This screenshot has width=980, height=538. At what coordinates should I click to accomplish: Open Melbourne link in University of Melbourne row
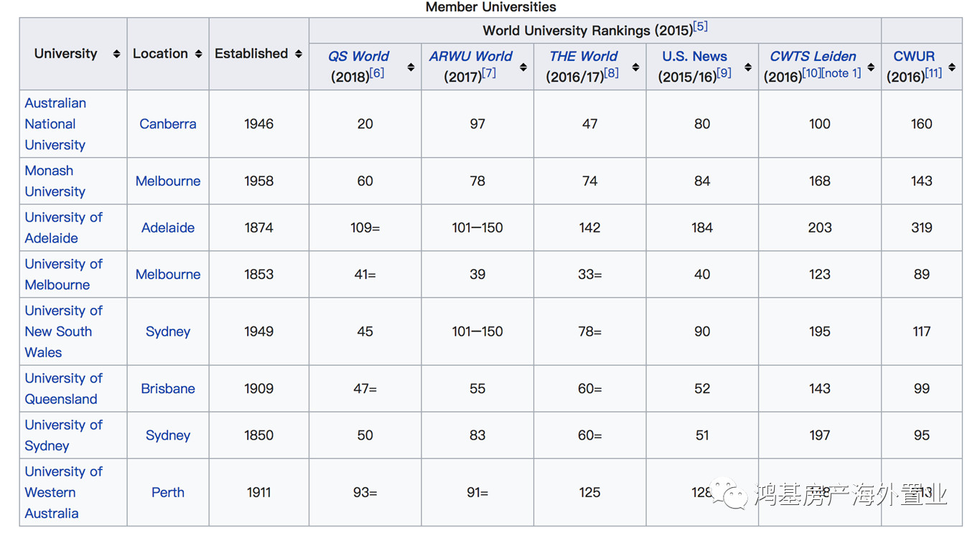point(168,275)
